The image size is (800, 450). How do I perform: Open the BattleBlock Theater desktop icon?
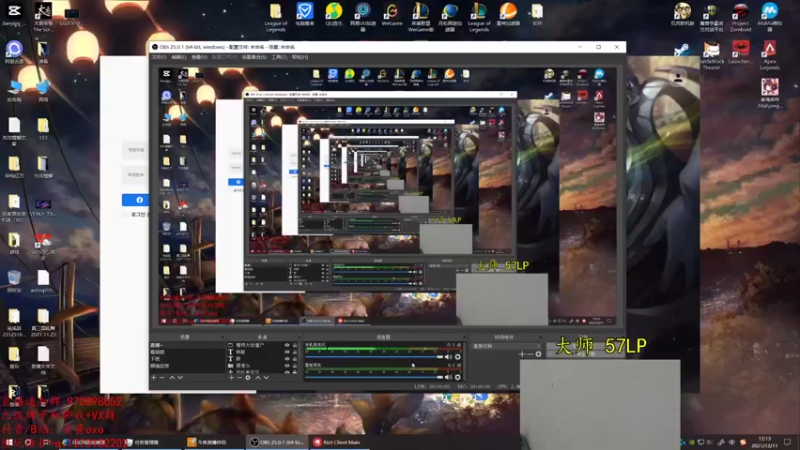click(711, 55)
